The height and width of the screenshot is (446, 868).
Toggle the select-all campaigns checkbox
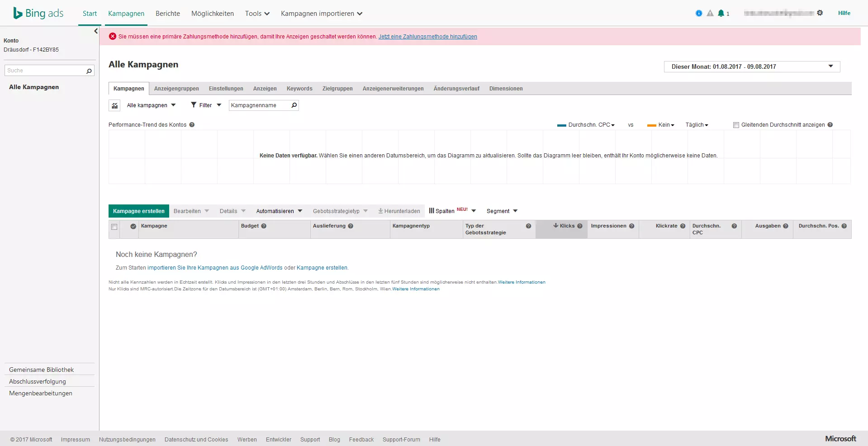pyautogui.click(x=114, y=227)
